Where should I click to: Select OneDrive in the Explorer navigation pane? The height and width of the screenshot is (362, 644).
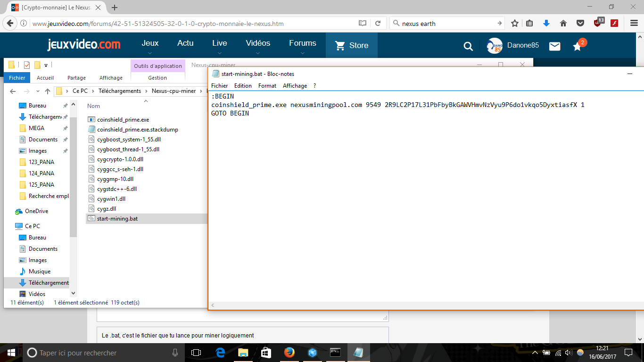pos(36,211)
